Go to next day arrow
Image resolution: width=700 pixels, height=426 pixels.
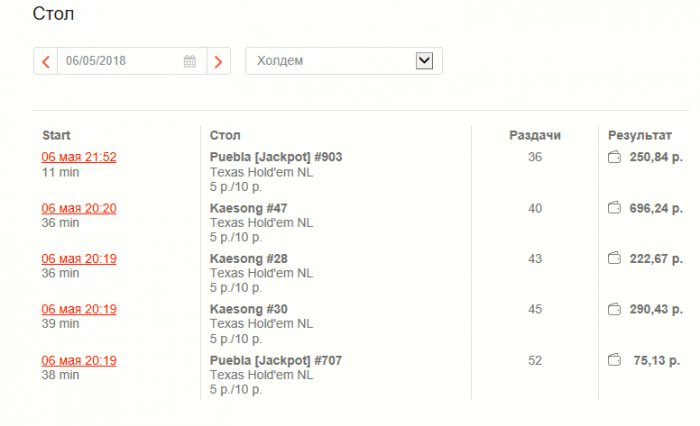click(x=218, y=61)
